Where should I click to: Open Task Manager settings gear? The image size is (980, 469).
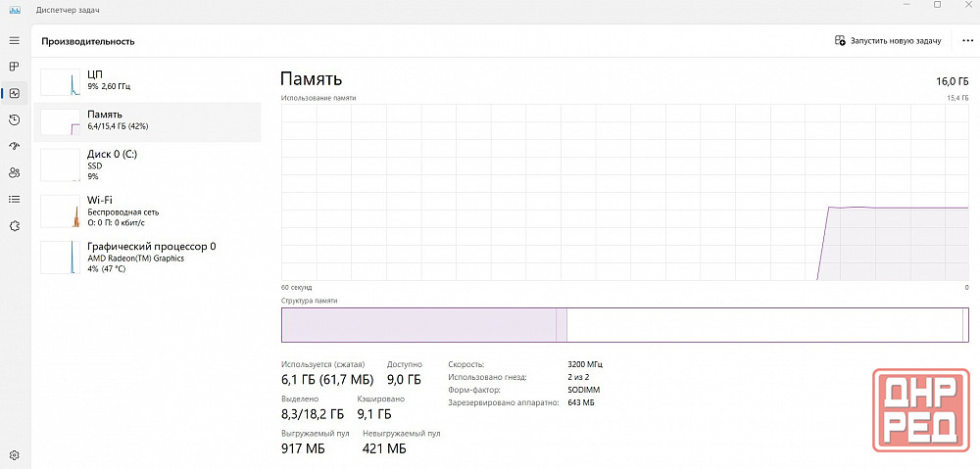[x=14, y=455]
